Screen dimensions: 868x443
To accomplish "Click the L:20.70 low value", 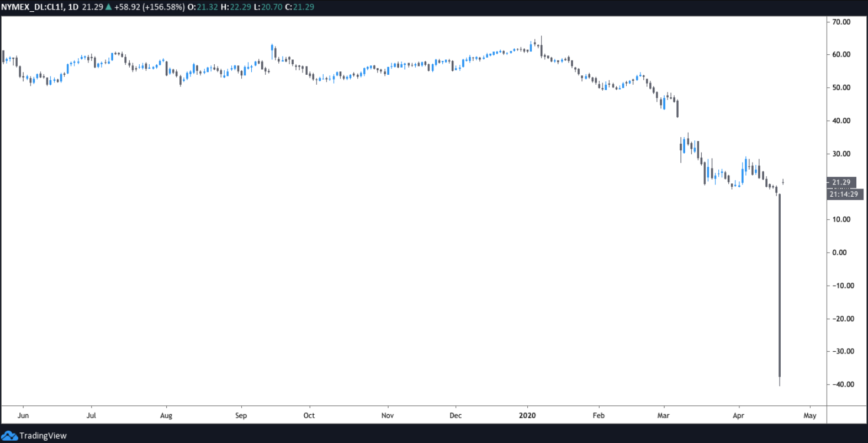I will 268,6.
